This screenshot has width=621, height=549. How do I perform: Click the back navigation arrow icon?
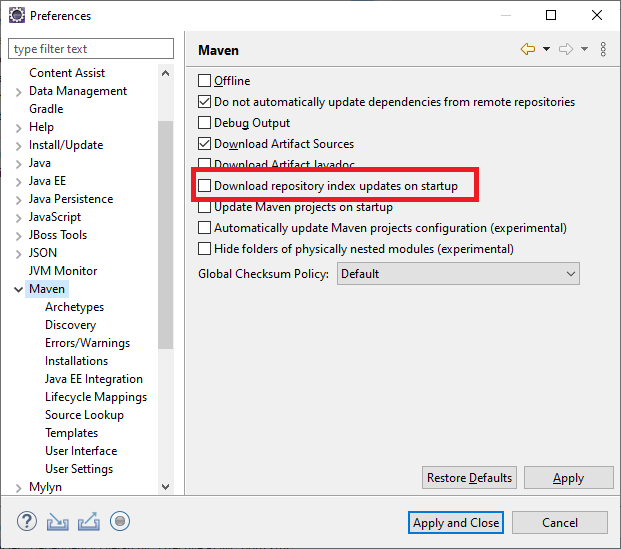(528, 49)
